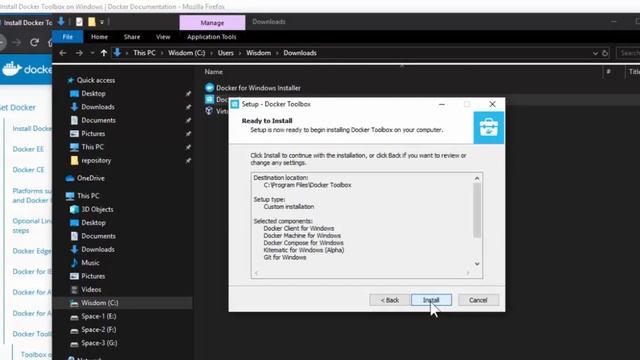
Task: Click pin icon next to repository
Action: [x=188, y=161]
